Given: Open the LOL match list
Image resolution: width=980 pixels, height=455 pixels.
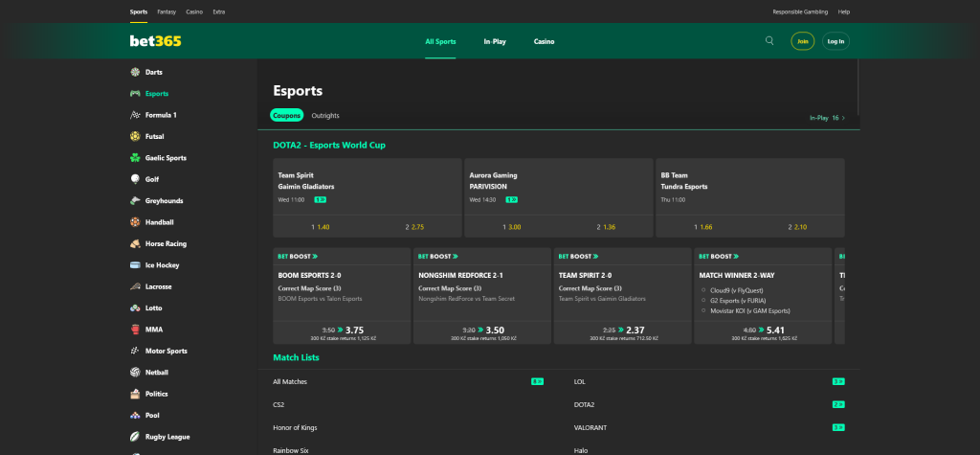Looking at the screenshot, I should pyautogui.click(x=579, y=381).
